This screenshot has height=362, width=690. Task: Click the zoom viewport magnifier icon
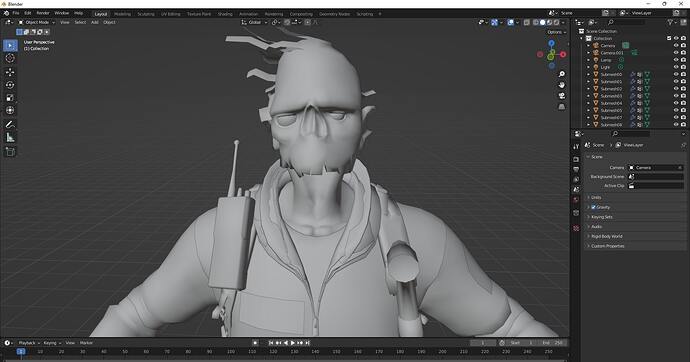pyautogui.click(x=562, y=74)
